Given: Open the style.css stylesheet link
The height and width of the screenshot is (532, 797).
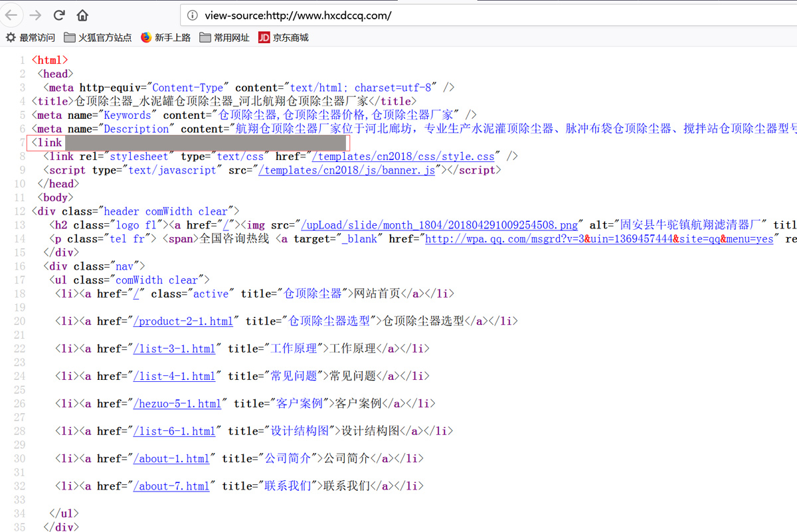Looking at the screenshot, I should pyautogui.click(x=404, y=157).
